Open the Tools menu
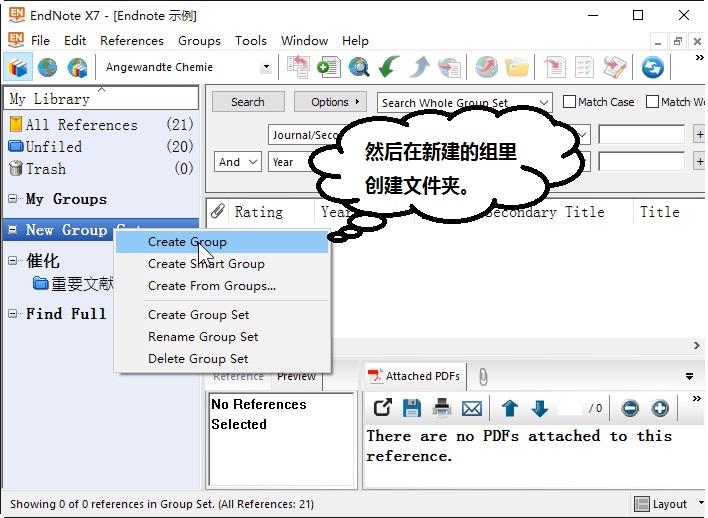The height and width of the screenshot is (518, 708). click(x=251, y=41)
